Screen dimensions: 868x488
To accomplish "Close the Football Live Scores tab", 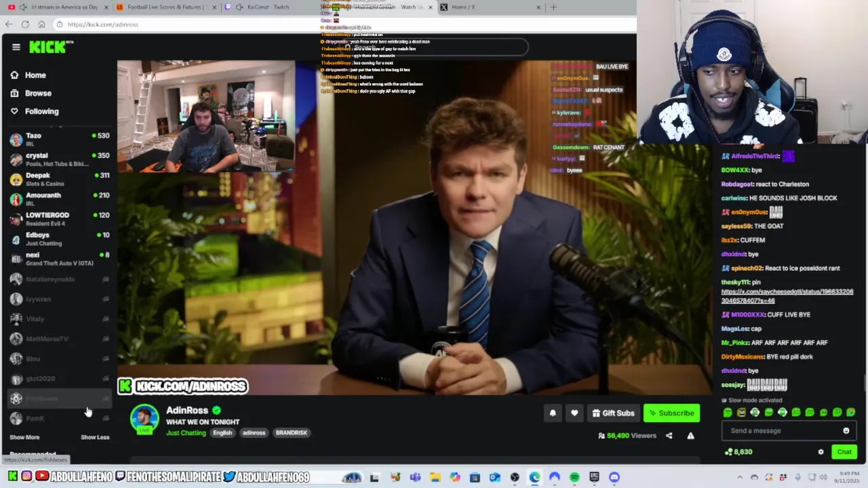I will (215, 7).
